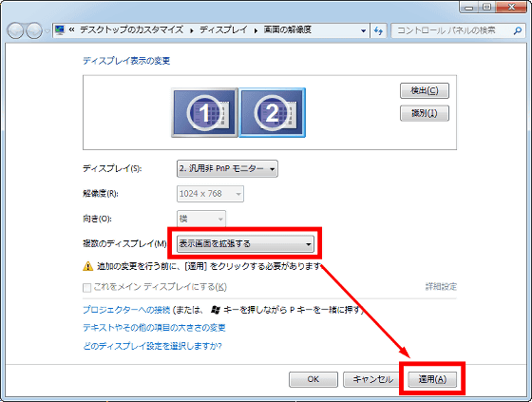The width and height of the screenshot is (532, 402).
Task: Go back with the back arrow
Action: coord(15,31)
